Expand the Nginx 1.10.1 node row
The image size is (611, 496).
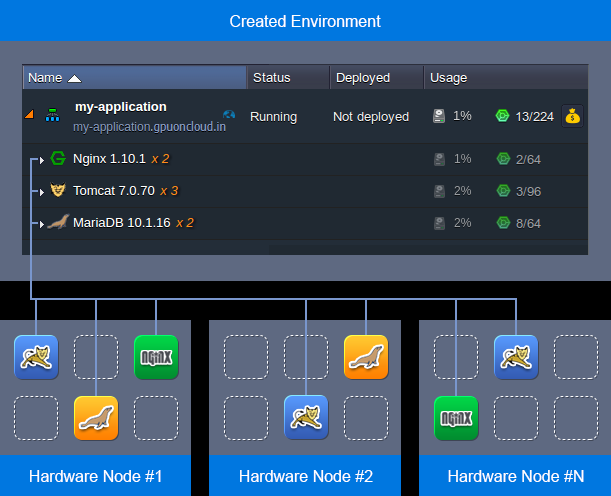click(41, 159)
